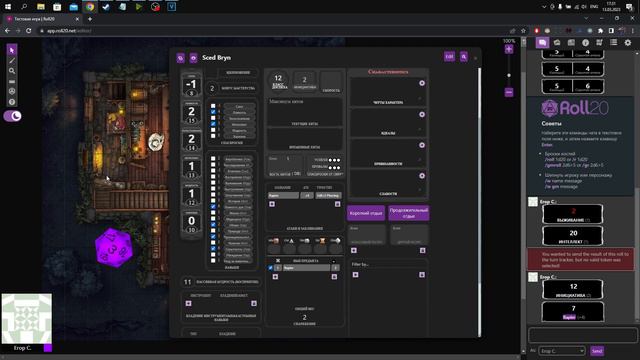Zoom in with the purple plus button
The height and width of the screenshot is (360, 640).
click(x=509, y=49)
